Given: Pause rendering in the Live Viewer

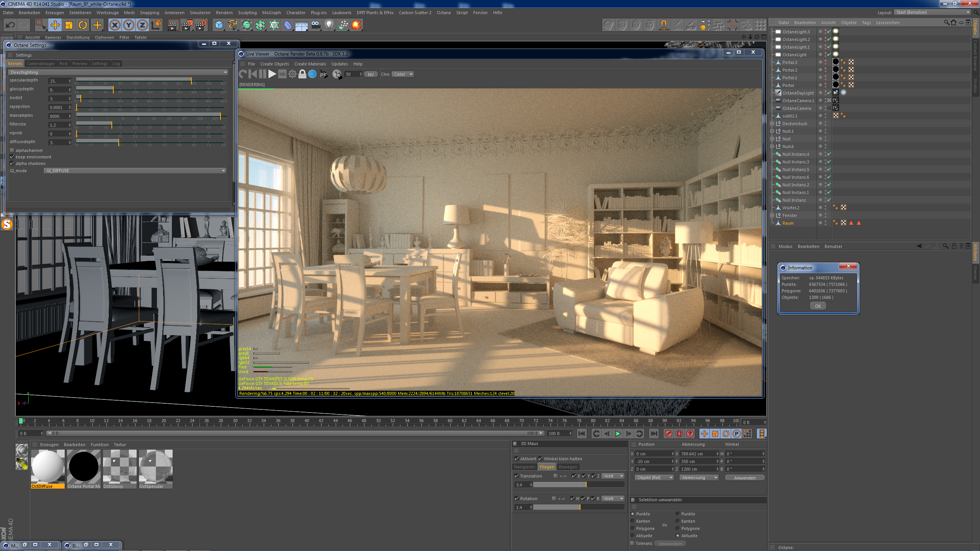Looking at the screenshot, I should point(262,74).
